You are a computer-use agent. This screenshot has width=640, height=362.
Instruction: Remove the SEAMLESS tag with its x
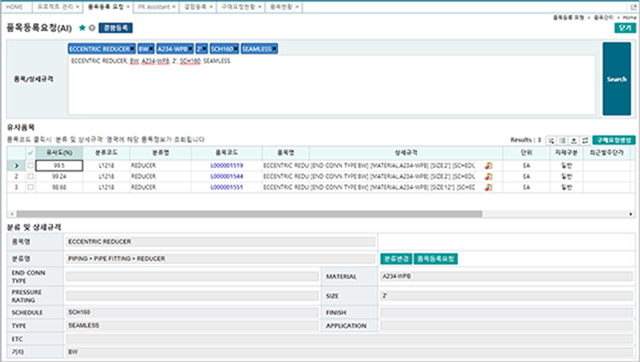click(274, 49)
